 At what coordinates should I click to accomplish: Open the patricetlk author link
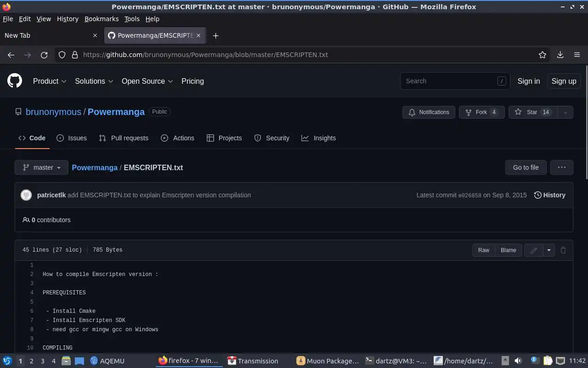(51, 195)
